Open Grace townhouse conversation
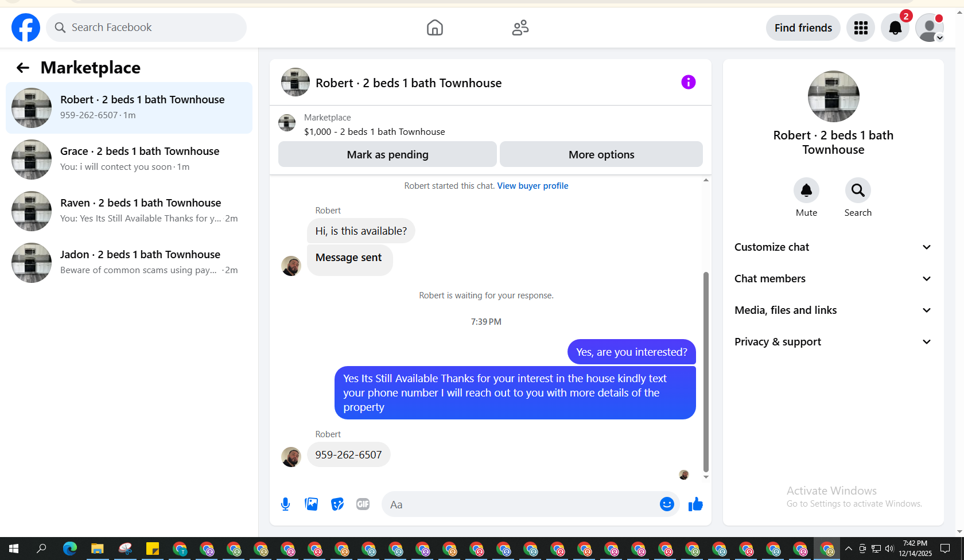 (x=129, y=160)
